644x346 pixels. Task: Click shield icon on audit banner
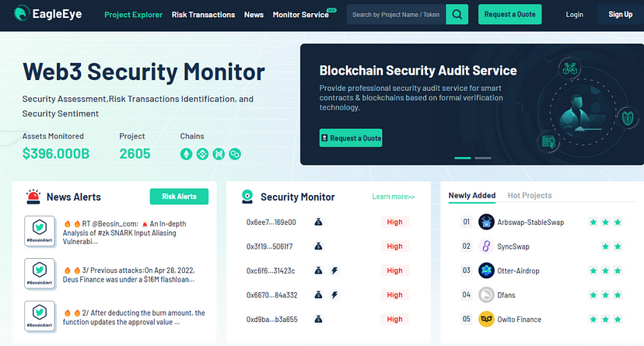627,118
